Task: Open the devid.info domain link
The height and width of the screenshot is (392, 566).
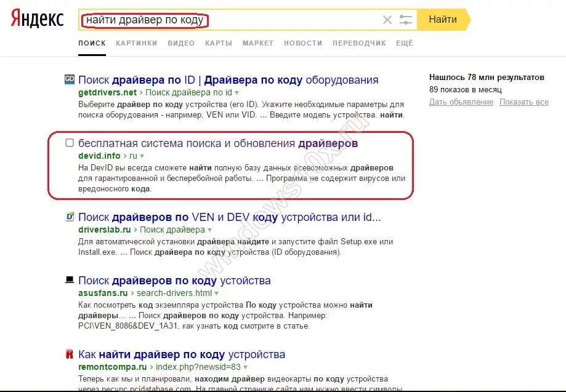Action: (x=99, y=156)
